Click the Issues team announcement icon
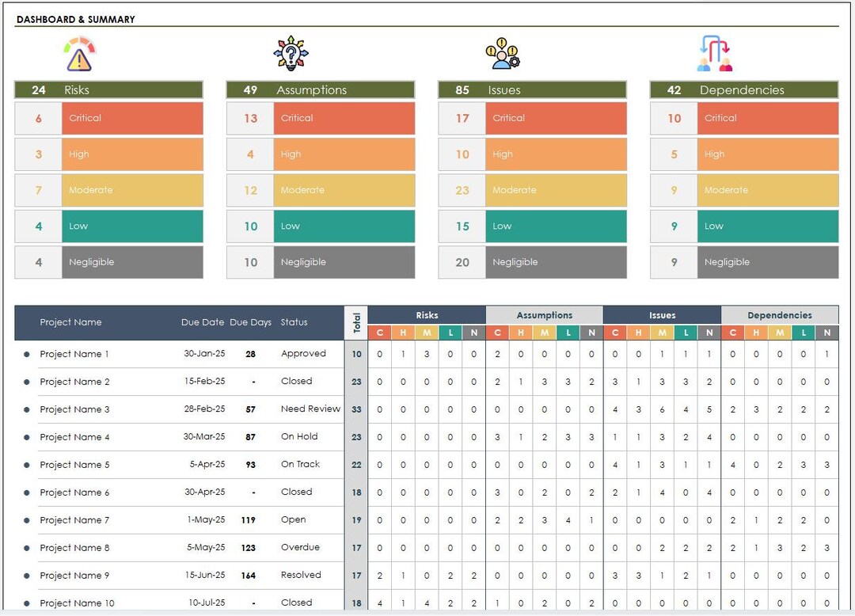Viewport: 855px width, 616px height. coord(504,52)
